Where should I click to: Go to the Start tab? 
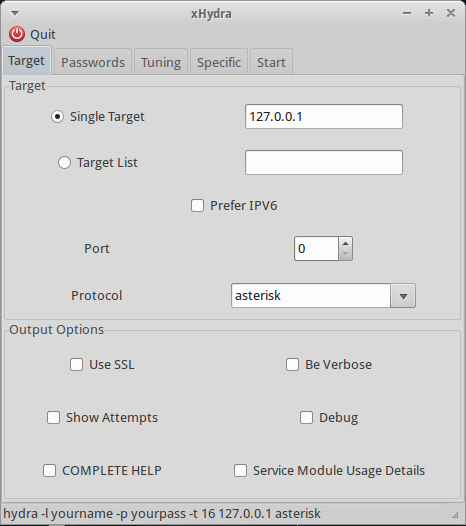(x=271, y=62)
